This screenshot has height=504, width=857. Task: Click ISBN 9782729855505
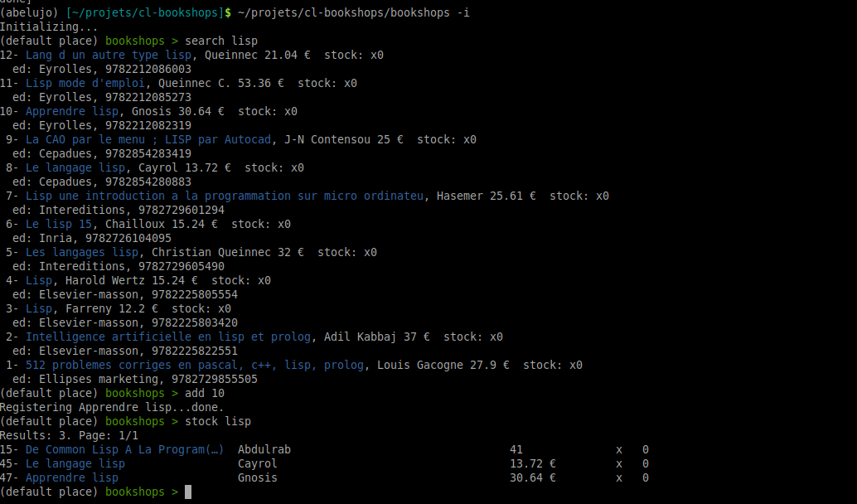coord(214,380)
